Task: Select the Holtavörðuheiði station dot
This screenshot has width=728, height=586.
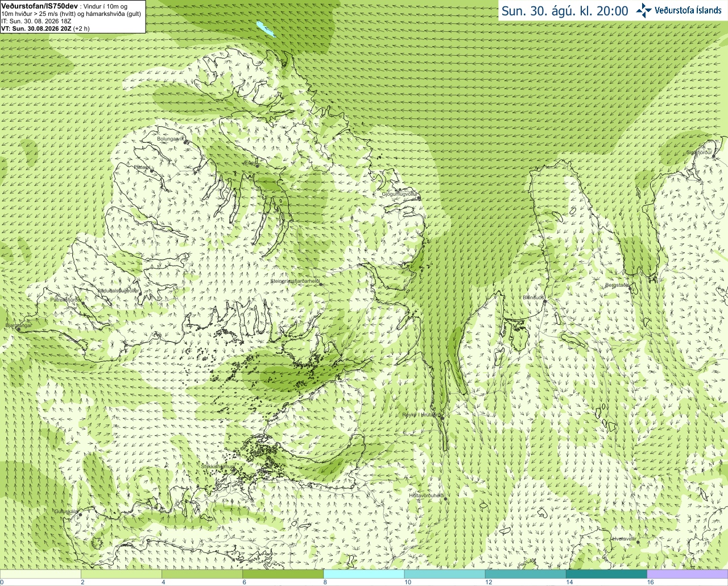Action: click(x=445, y=499)
